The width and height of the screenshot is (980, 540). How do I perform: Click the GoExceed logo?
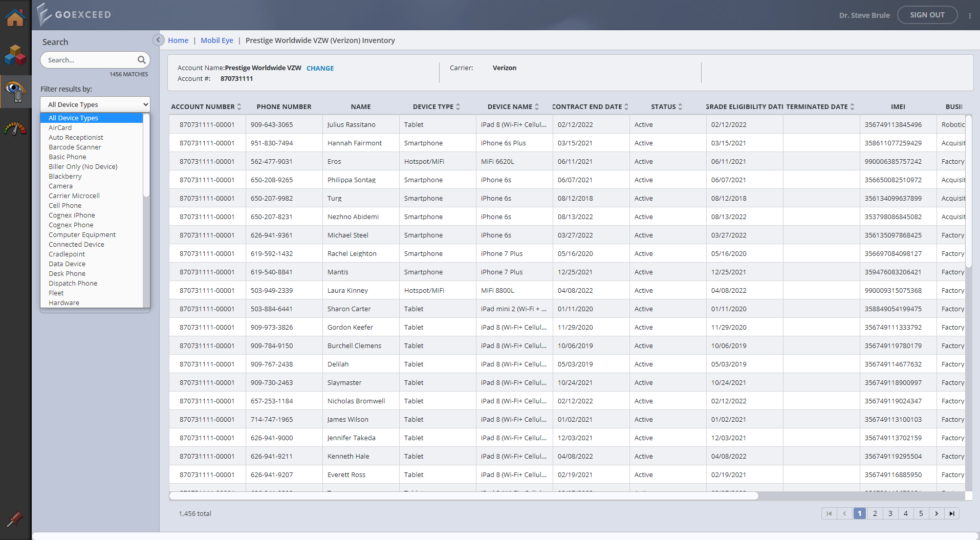coord(74,14)
